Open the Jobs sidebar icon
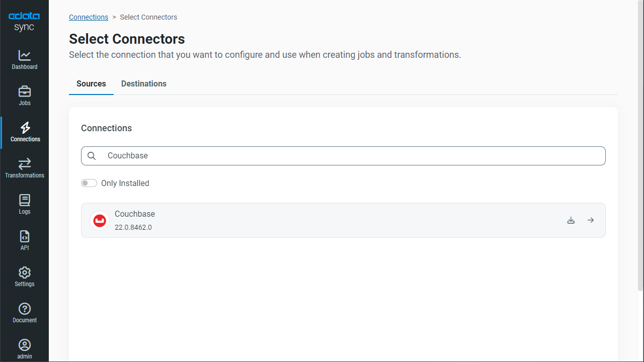 [25, 92]
